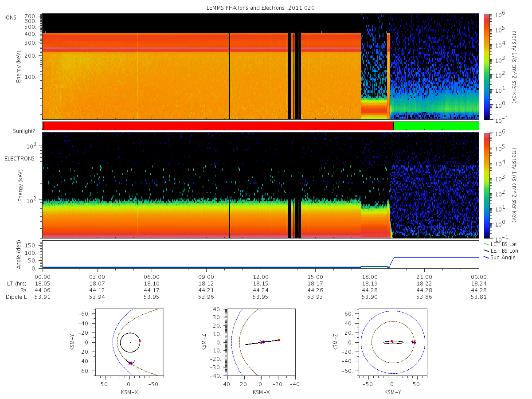Click the red section of Sunlight bar
Image resolution: width=532 pixels, height=399 pixels.
[x=218, y=126]
